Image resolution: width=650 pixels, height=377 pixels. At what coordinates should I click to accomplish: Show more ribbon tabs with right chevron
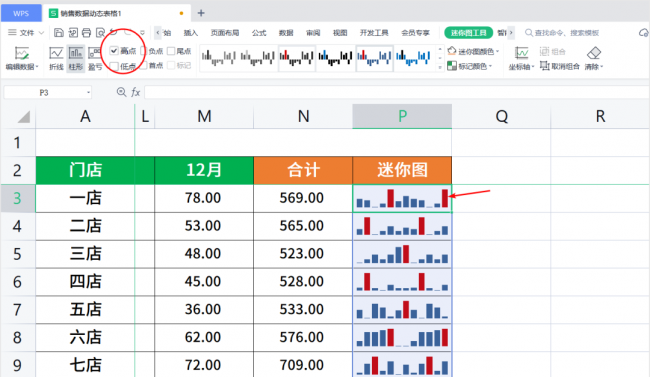click(x=511, y=32)
